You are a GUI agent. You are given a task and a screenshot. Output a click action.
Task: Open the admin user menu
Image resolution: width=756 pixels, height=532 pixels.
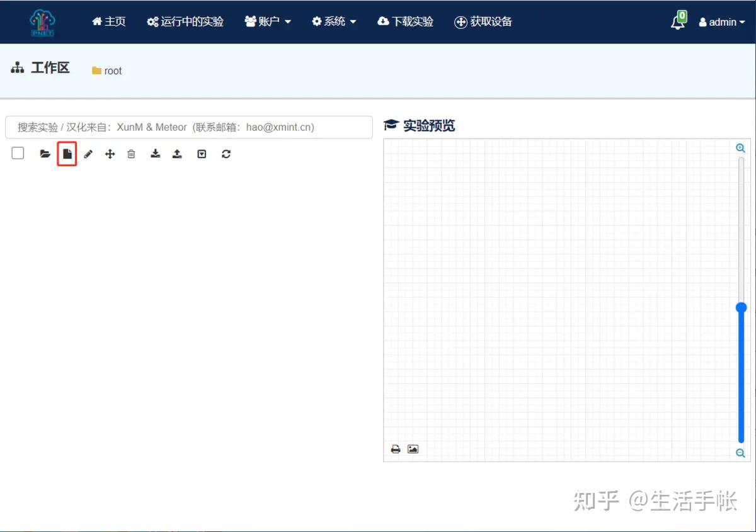(x=722, y=22)
